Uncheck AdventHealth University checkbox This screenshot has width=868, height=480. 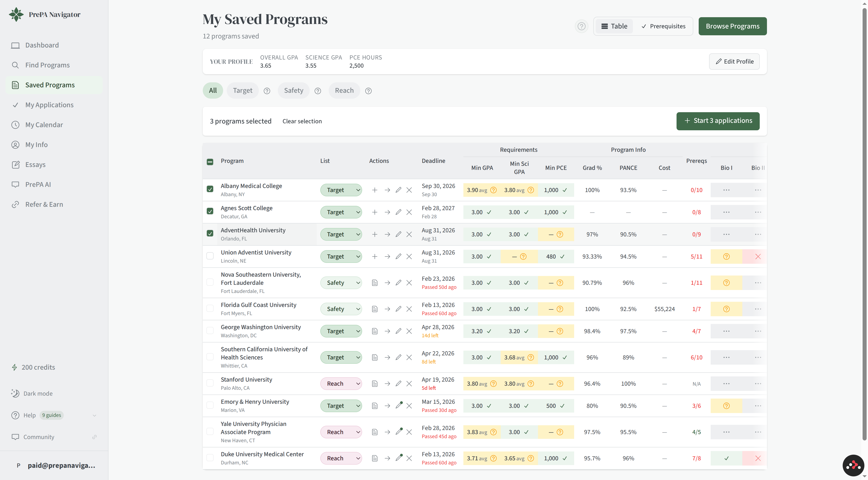click(210, 233)
